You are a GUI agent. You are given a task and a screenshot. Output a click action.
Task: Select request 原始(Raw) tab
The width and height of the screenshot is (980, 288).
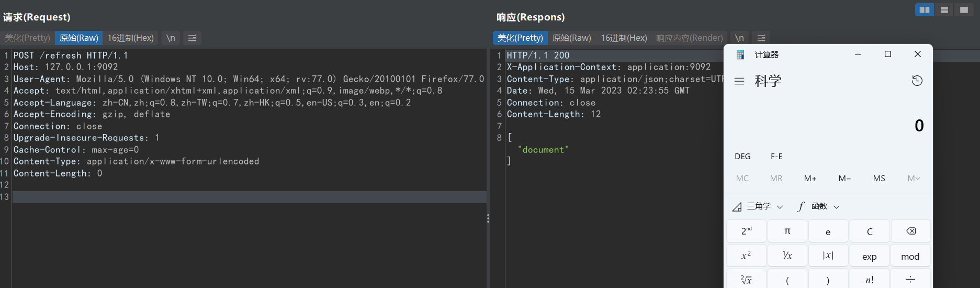[x=78, y=38]
